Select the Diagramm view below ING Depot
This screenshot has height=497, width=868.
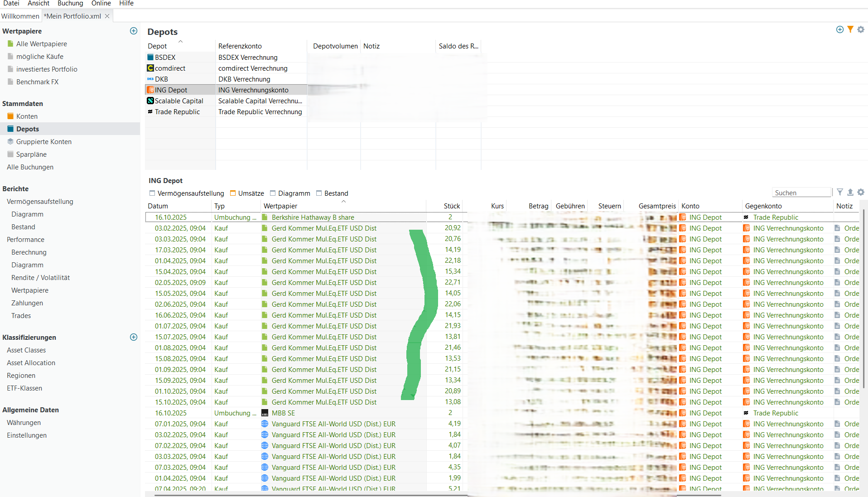click(290, 193)
